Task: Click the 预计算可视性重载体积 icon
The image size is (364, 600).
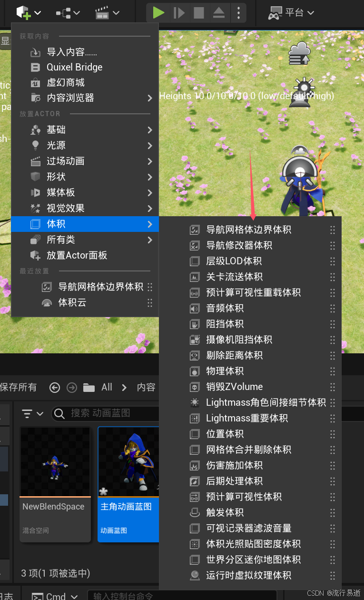Action: [x=194, y=293]
